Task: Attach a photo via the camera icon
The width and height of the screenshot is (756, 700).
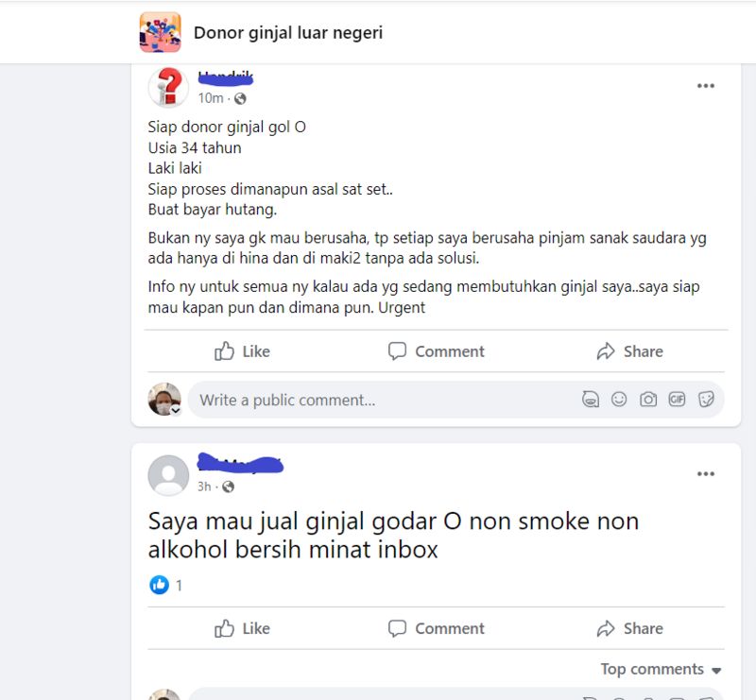Action: point(648,400)
